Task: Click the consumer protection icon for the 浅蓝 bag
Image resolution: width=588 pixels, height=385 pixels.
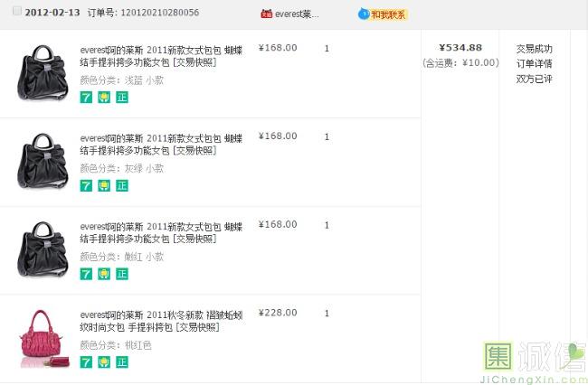Action: [104, 98]
